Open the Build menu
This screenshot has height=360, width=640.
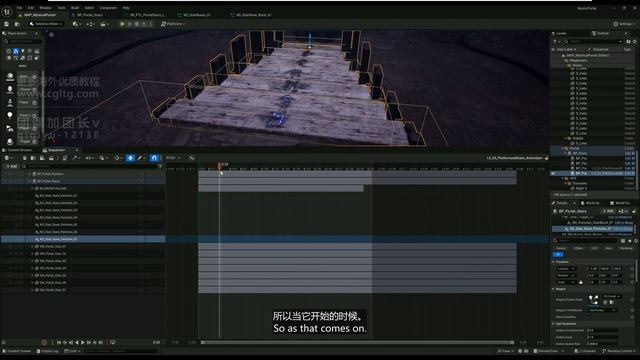tap(75, 8)
